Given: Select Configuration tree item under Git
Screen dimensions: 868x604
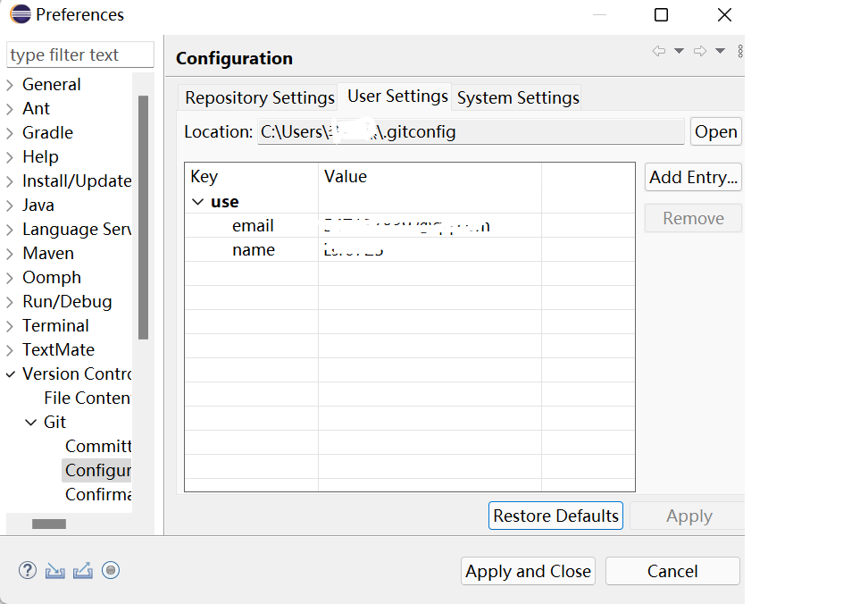Looking at the screenshot, I should click(97, 470).
